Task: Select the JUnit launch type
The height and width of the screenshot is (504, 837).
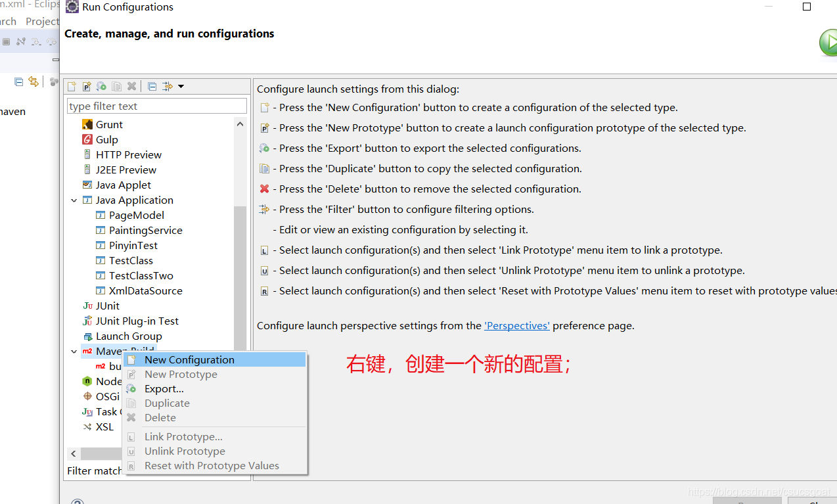Action: (x=101, y=306)
